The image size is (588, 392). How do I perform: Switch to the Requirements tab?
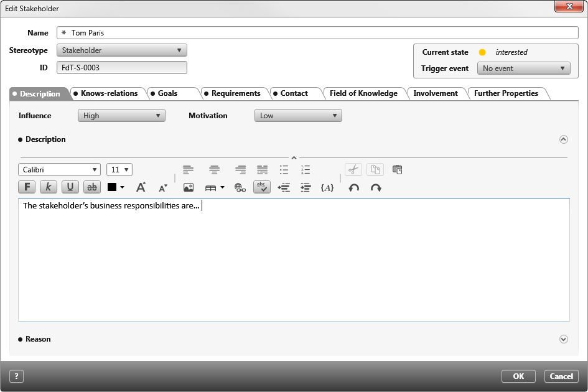tap(235, 93)
